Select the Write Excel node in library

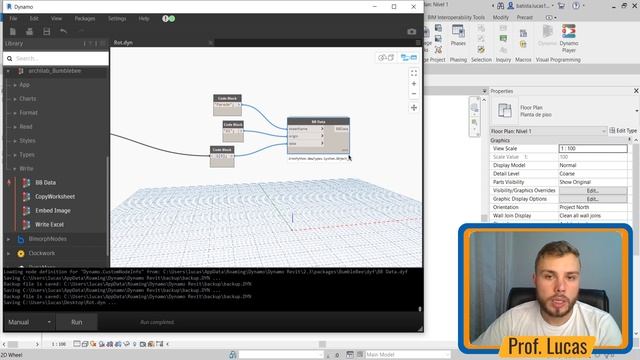coord(49,224)
